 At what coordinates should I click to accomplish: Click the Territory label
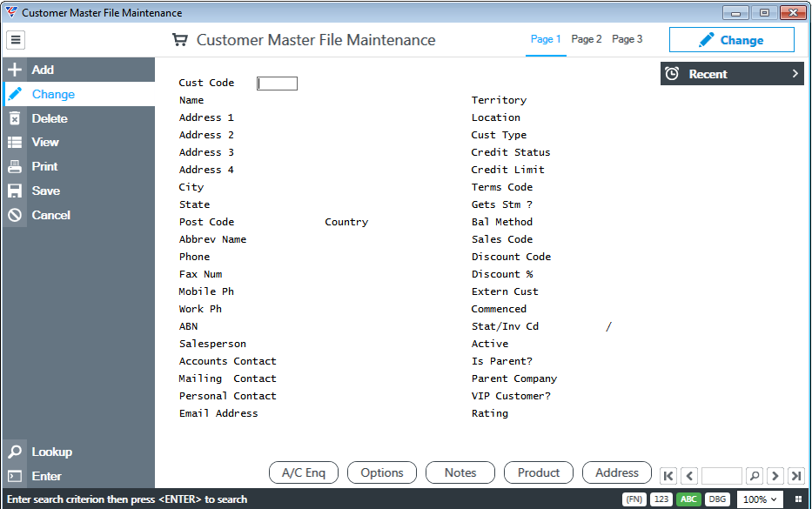tap(499, 100)
